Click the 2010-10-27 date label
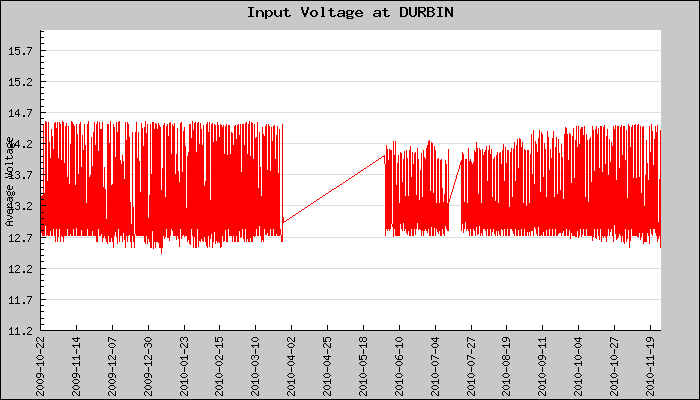Image resolution: width=700 pixels, height=400 pixels. tap(614, 367)
